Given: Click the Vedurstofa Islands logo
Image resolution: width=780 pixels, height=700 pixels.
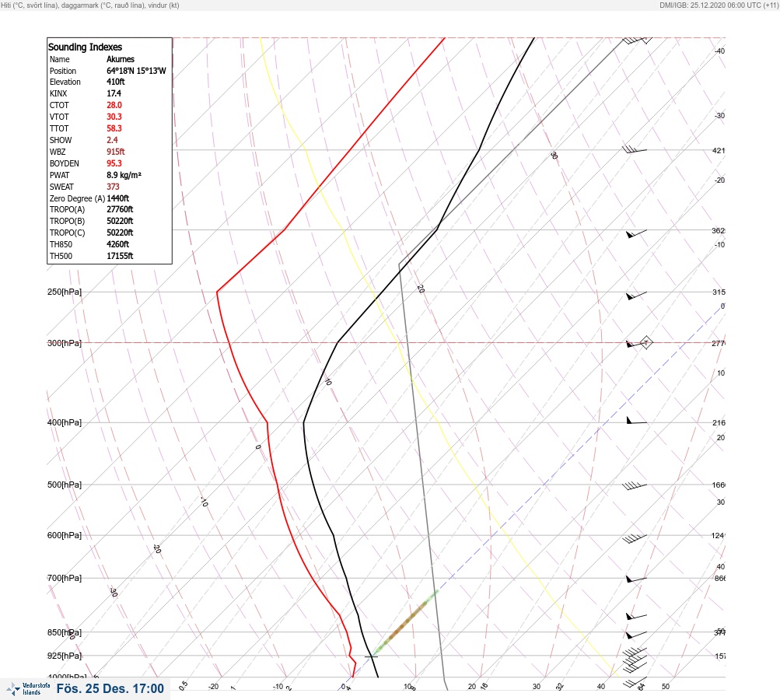Looking at the screenshot, I should pyautogui.click(x=29, y=688).
